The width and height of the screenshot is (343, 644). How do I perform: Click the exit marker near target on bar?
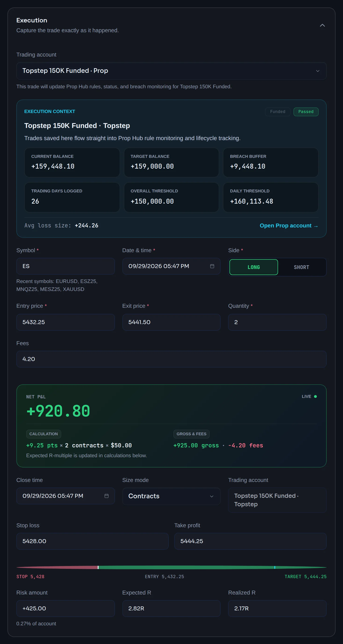(x=275, y=567)
